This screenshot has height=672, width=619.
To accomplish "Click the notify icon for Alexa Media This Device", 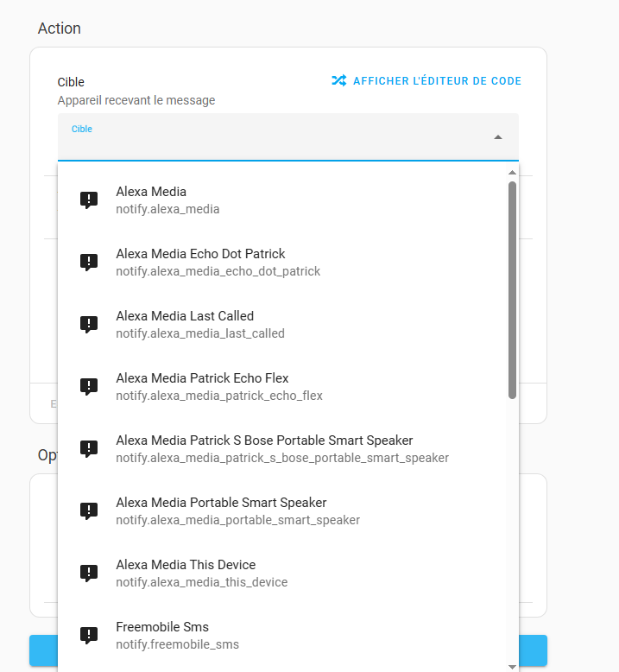I will coord(89,573).
